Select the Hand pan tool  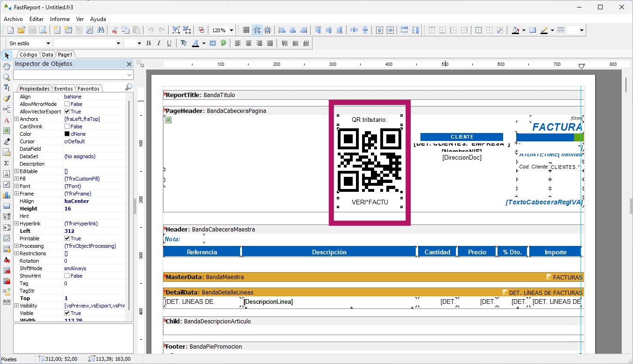click(x=7, y=66)
